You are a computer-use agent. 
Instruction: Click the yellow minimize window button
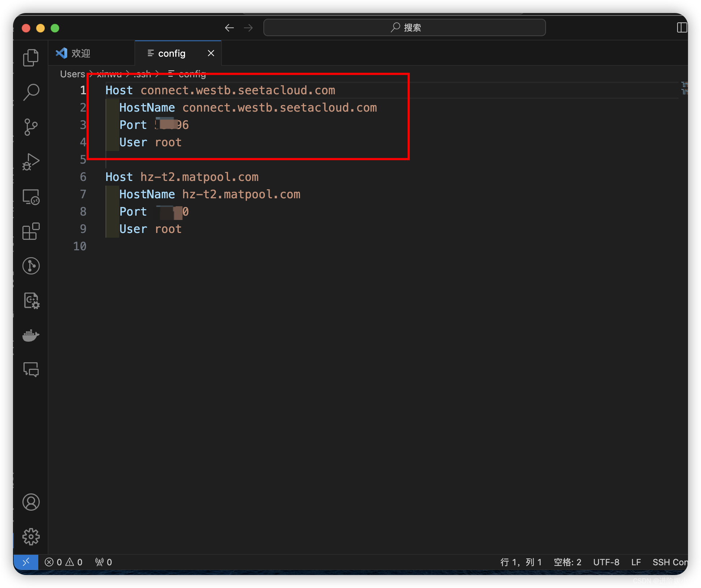40,28
